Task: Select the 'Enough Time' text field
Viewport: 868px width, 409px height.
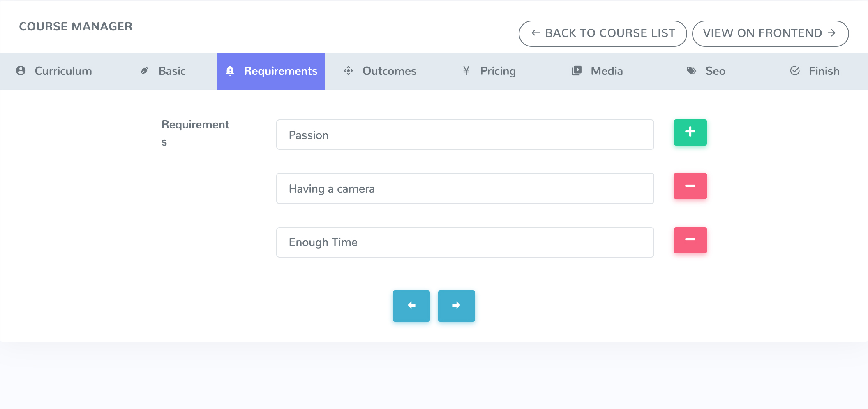Action: [x=465, y=242]
